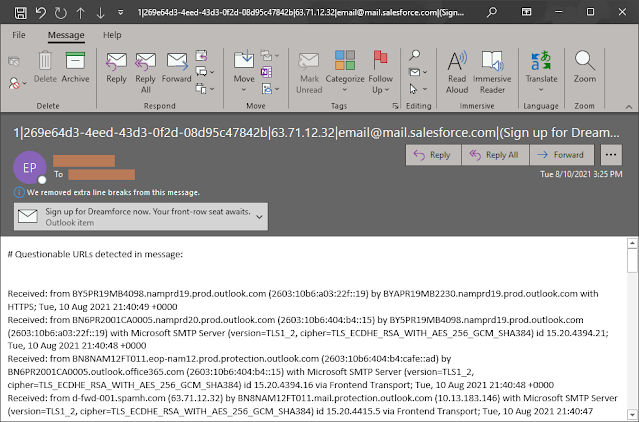Open the Select cursor dropdown

418,89
